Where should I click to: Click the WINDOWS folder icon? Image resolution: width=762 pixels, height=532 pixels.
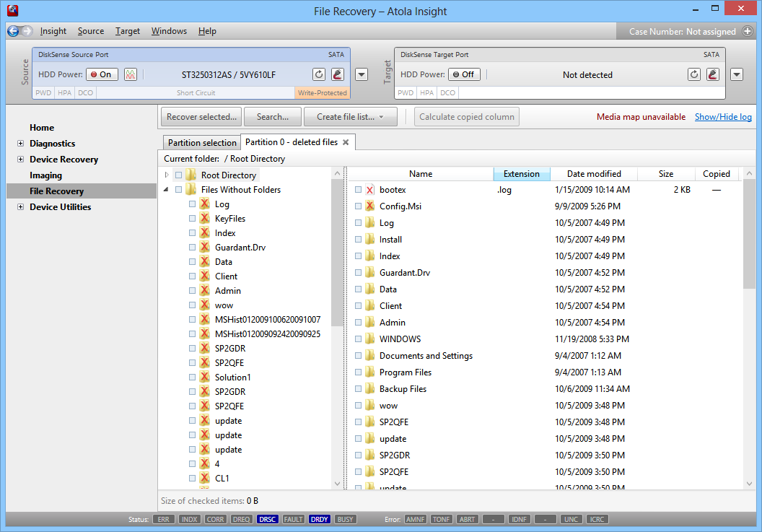(370, 339)
